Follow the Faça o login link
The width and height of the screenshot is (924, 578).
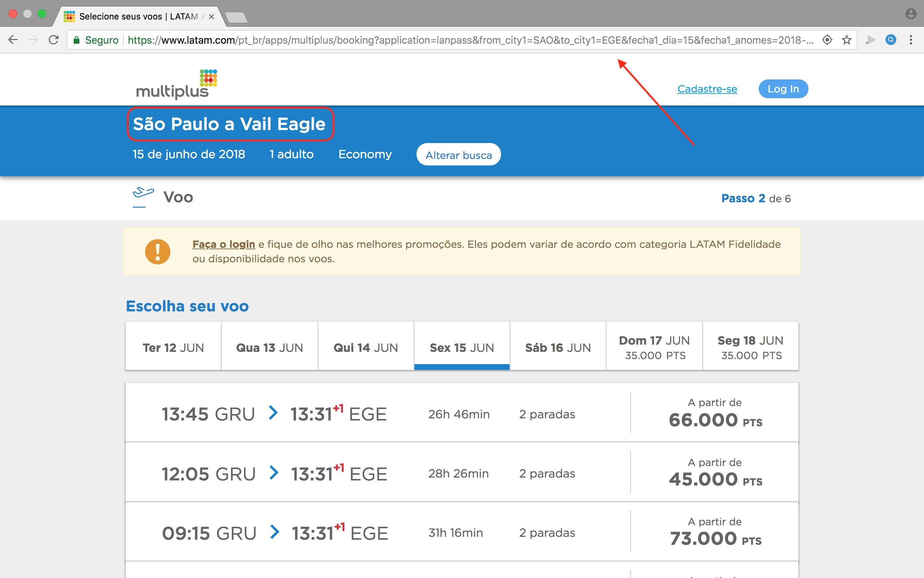click(x=224, y=244)
